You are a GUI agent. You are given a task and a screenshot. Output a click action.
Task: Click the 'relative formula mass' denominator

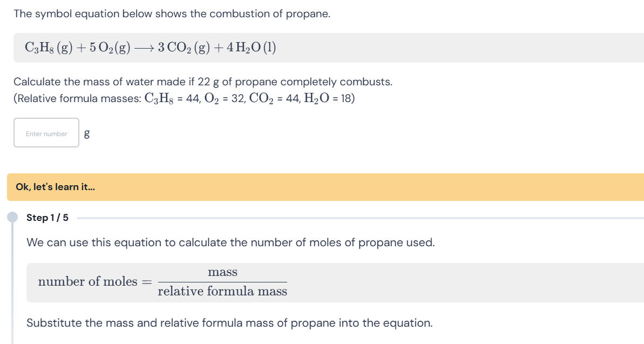point(223,291)
